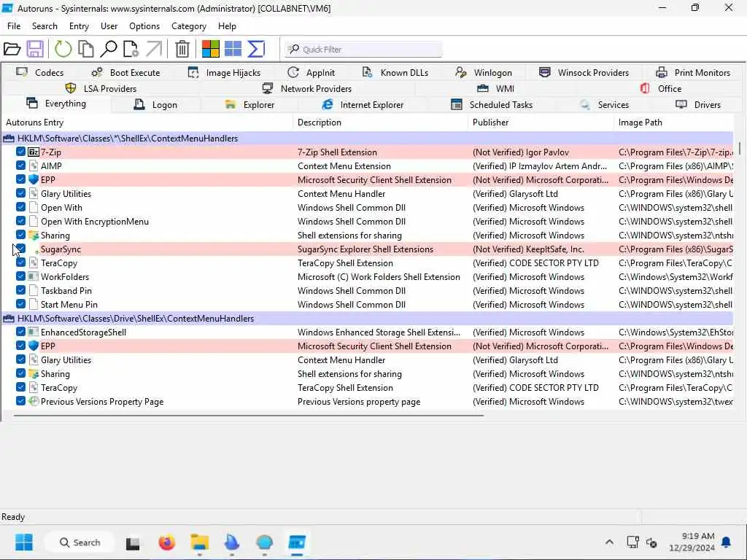Uncheck the Open With EncryptionMenu checkbox
Image resolution: width=747 pixels, height=560 pixels.
pos(20,221)
